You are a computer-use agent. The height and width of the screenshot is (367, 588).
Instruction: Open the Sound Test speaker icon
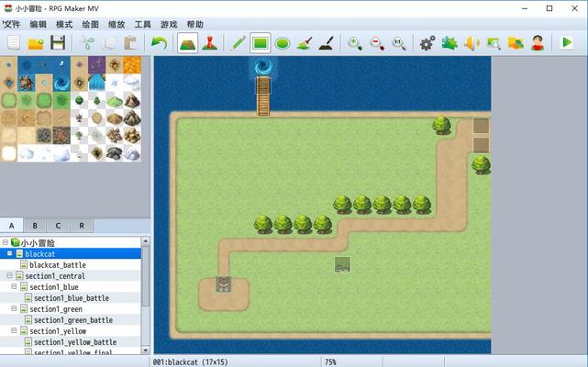coord(472,43)
